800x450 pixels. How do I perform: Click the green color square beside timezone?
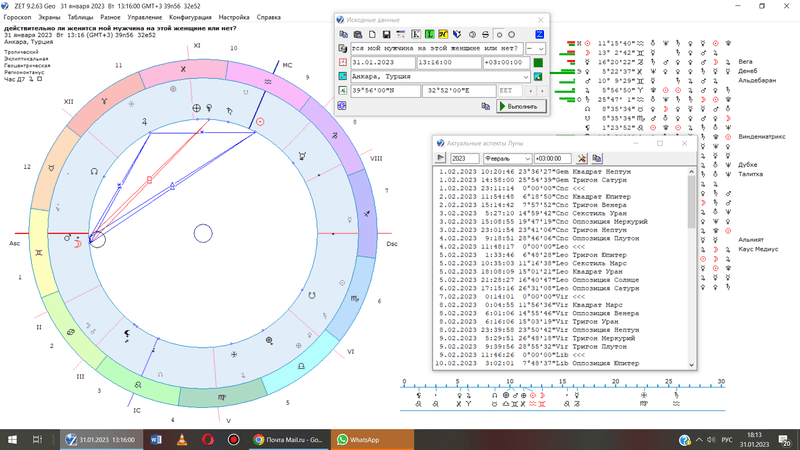538,62
